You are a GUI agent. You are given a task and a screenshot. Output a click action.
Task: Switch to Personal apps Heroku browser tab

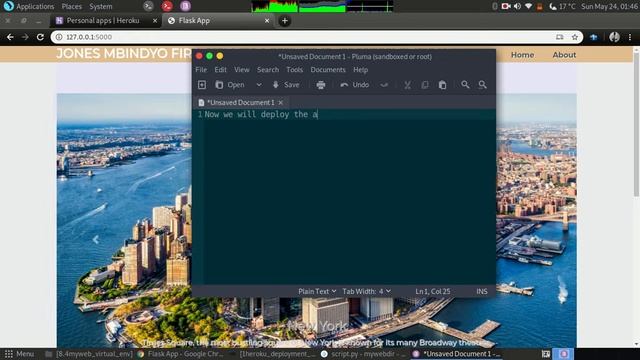click(103, 20)
